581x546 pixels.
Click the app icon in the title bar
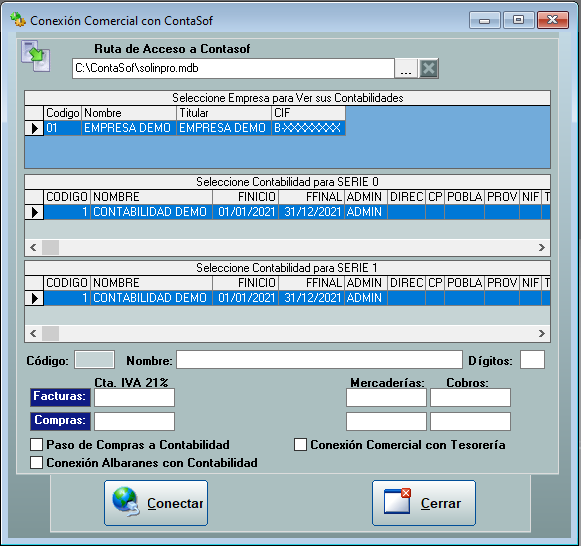18,20
